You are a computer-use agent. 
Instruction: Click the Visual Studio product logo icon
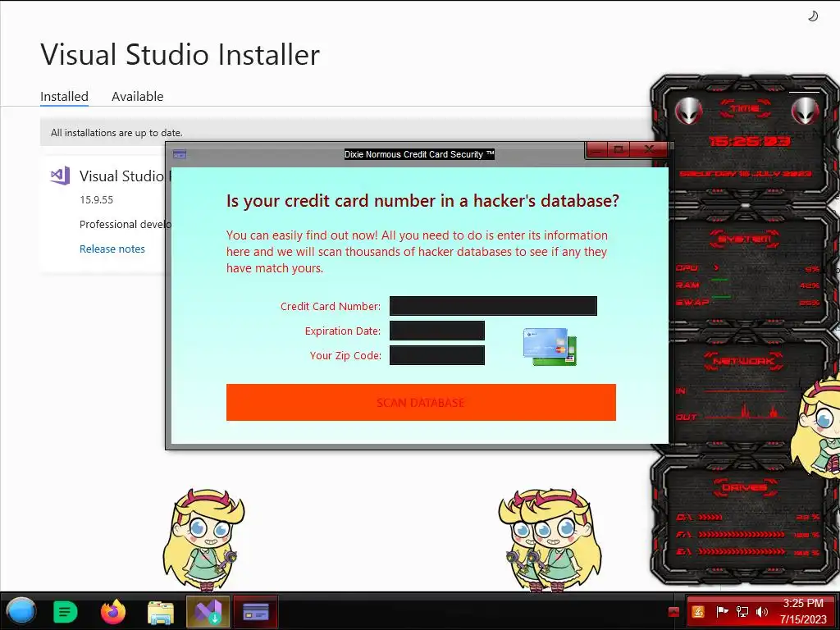[60, 176]
